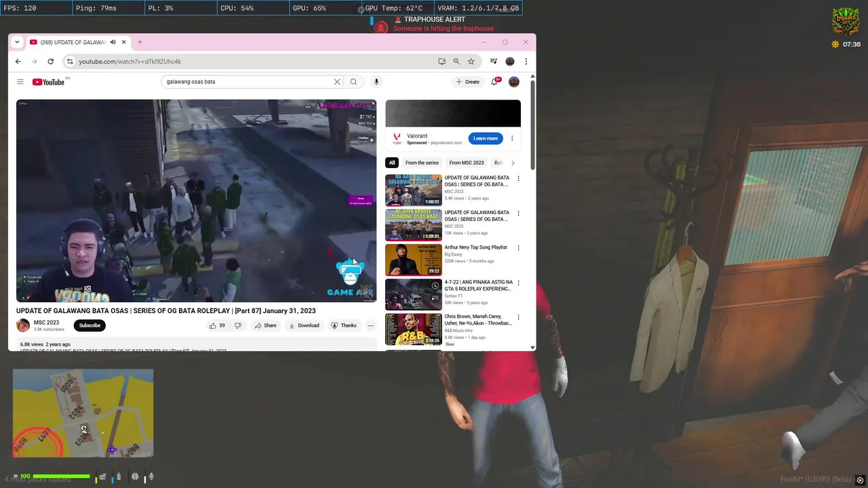Open options for the 4-7-22 GTA video
868x488 pixels.
point(519,283)
